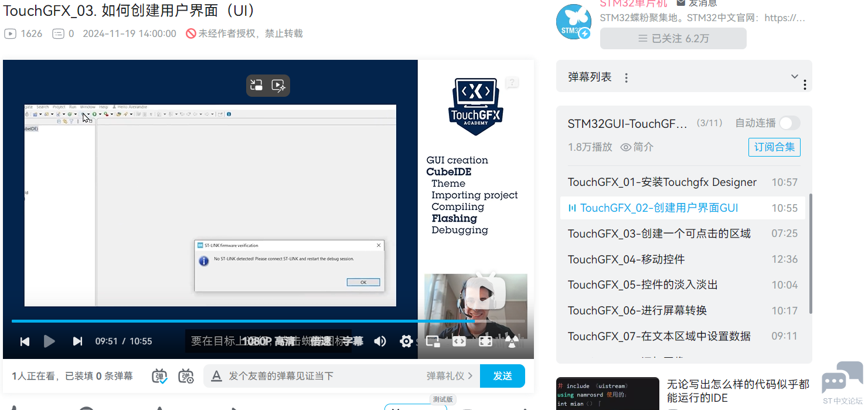868x410 pixels.
Task: Click web fullscreen icon in player
Action: [485, 341]
